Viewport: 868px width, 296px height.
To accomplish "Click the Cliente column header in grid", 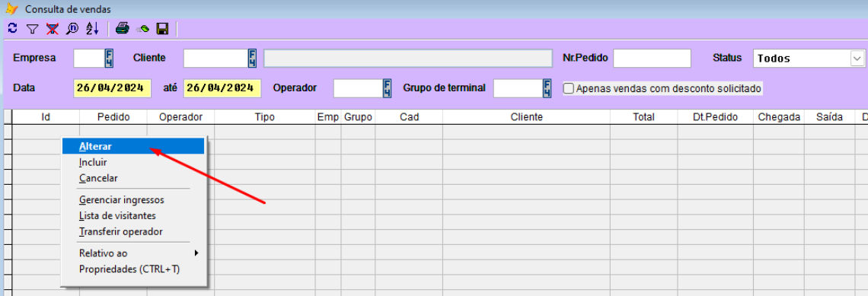I will [x=526, y=116].
